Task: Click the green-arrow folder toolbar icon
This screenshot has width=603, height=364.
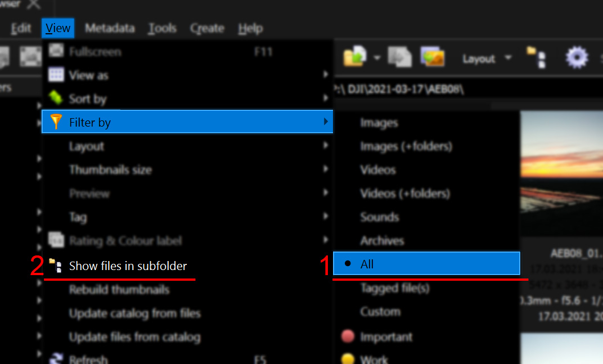Action: point(355,57)
